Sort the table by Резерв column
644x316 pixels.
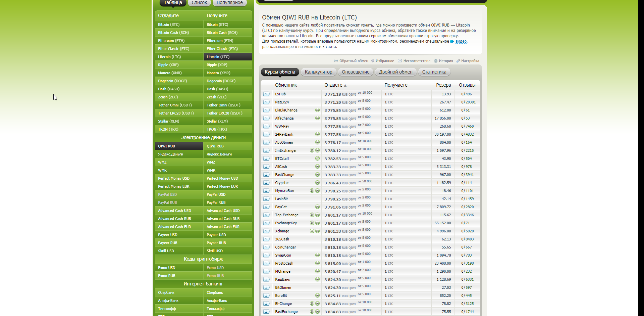click(443, 85)
